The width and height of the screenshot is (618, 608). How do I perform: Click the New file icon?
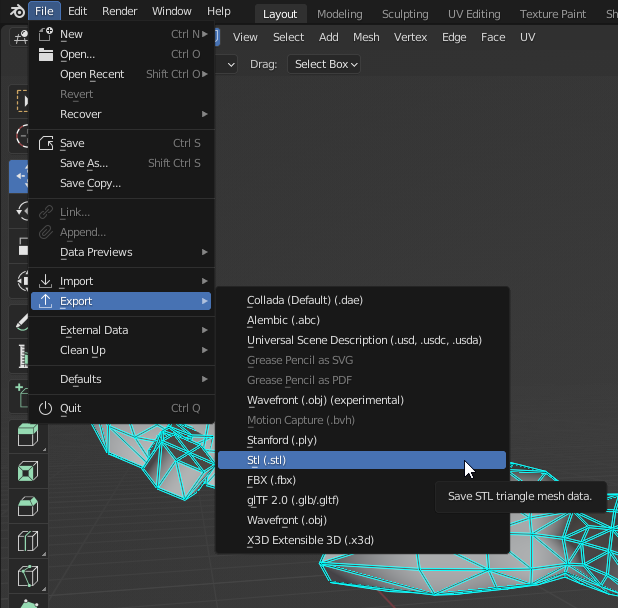point(46,34)
